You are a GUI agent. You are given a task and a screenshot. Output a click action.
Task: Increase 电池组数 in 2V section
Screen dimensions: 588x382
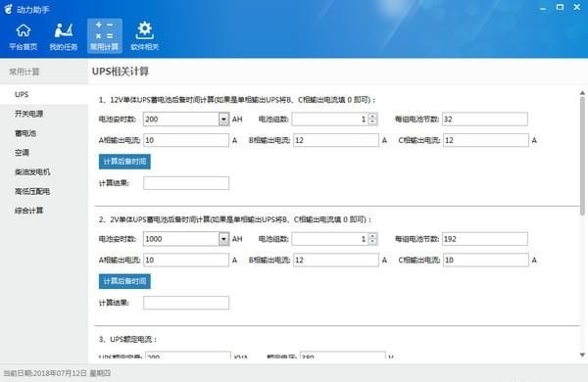(x=372, y=236)
